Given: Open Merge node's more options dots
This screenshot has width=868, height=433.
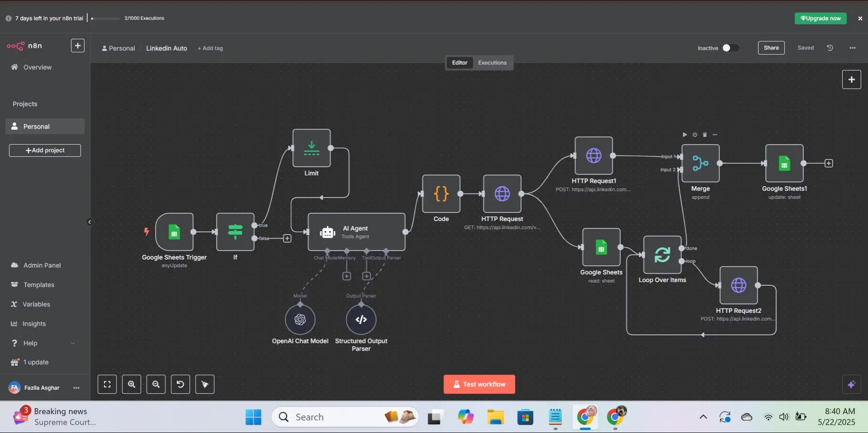Looking at the screenshot, I should point(715,135).
